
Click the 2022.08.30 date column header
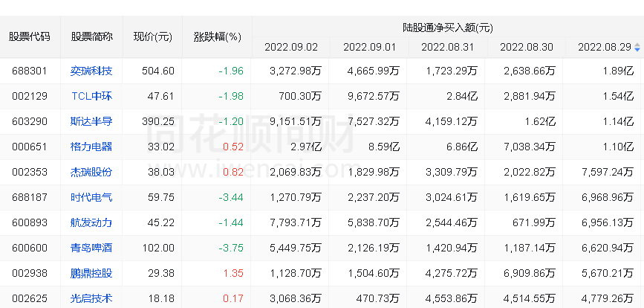(527, 47)
